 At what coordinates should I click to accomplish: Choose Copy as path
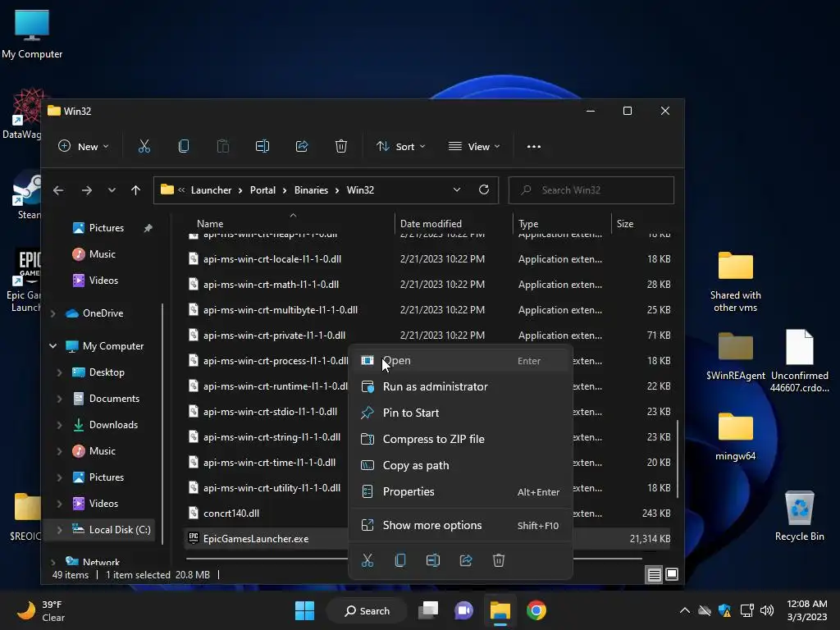tap(461, 465)
